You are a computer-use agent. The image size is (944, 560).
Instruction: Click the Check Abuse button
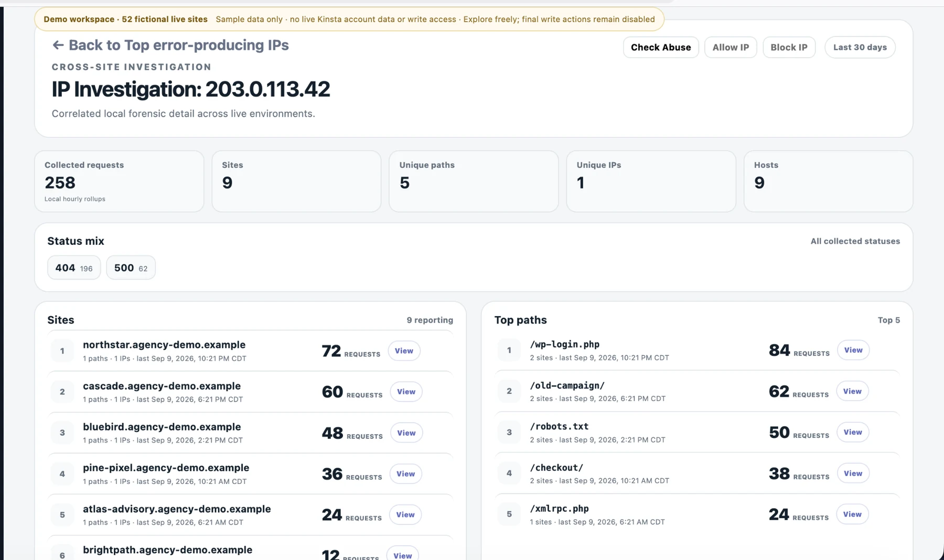tap(661, 47)
